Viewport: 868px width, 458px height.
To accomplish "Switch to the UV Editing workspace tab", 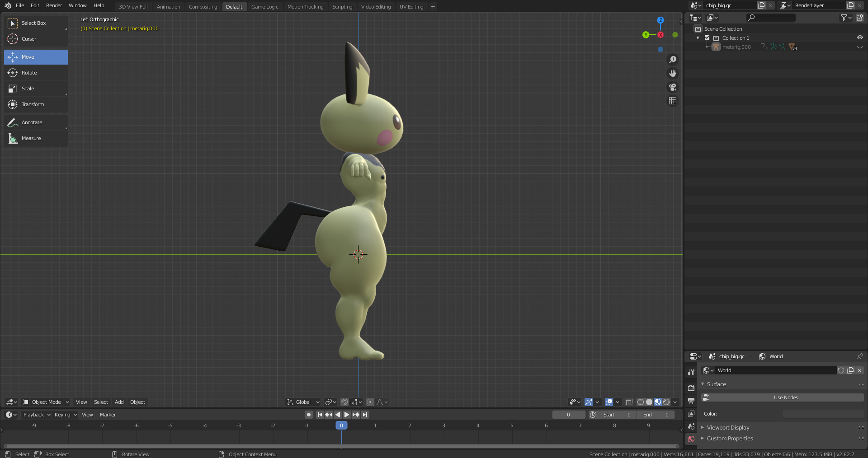I will point(411,7).
